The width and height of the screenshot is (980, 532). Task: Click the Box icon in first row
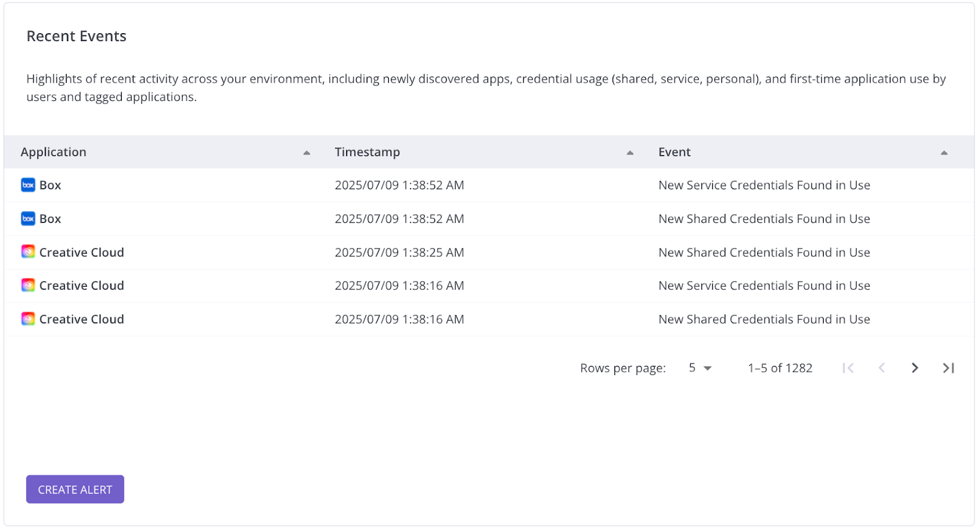(x=28, y=185)
